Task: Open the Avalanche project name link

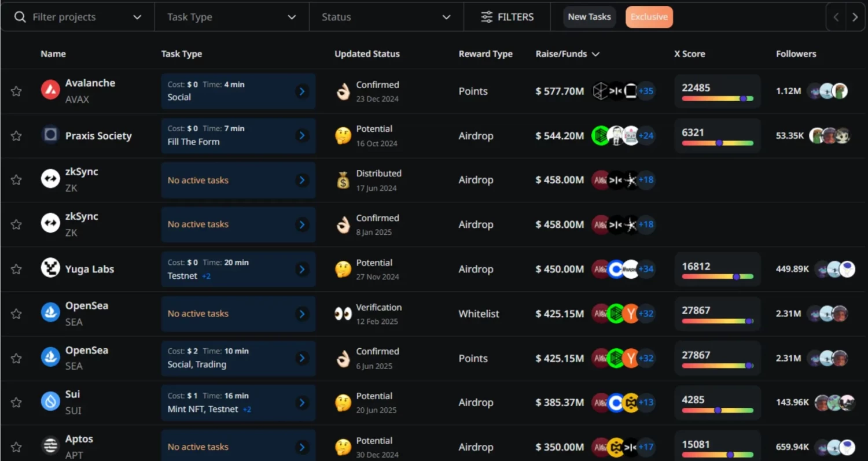Action: (90, 83)
